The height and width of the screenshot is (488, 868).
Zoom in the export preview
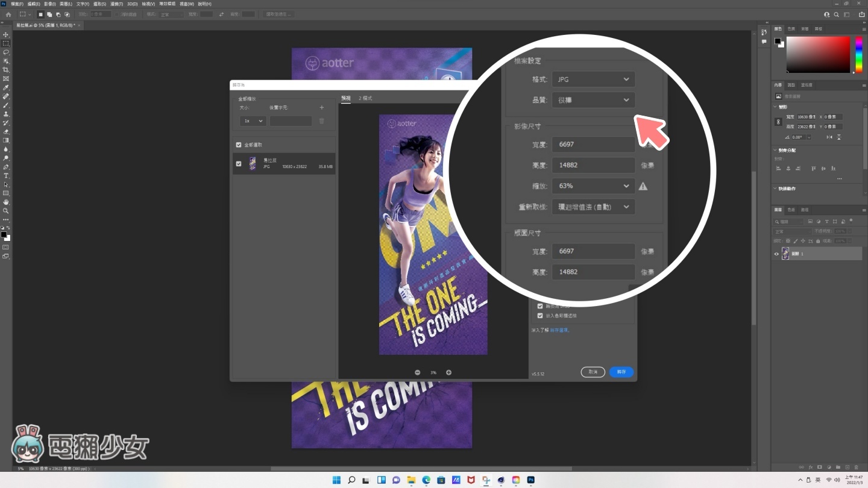[x=448, y=372]
